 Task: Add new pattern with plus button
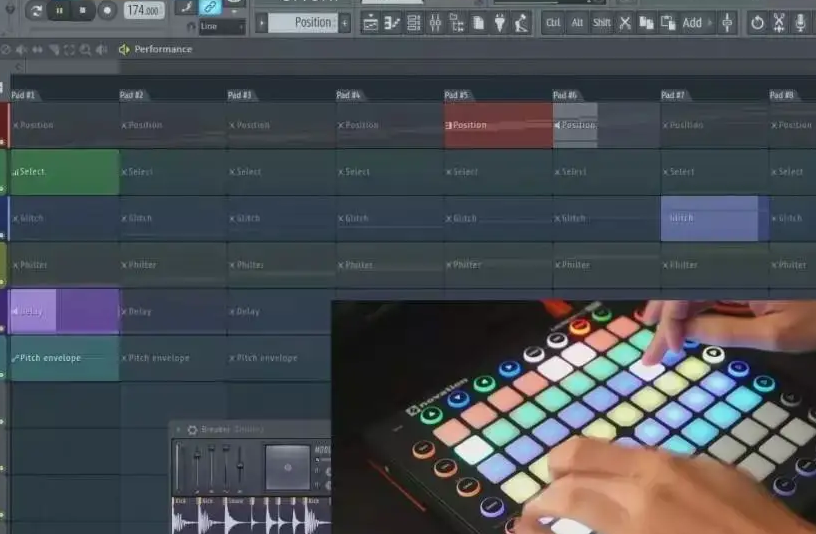[345, 23]
